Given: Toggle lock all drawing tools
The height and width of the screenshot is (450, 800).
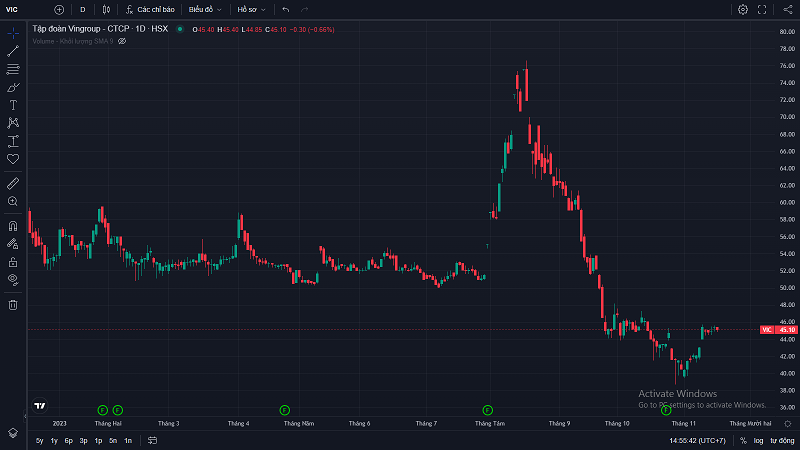Looking at the screenshot, I should pyautogui.click(x=13, y=262).
